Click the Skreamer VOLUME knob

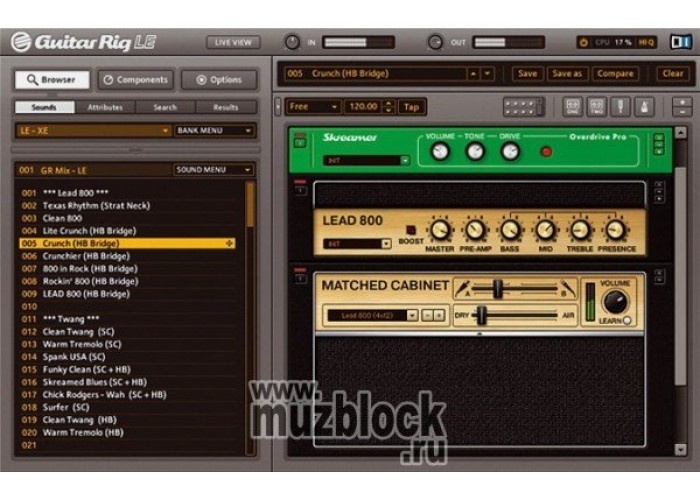click(x=440, y=152)
